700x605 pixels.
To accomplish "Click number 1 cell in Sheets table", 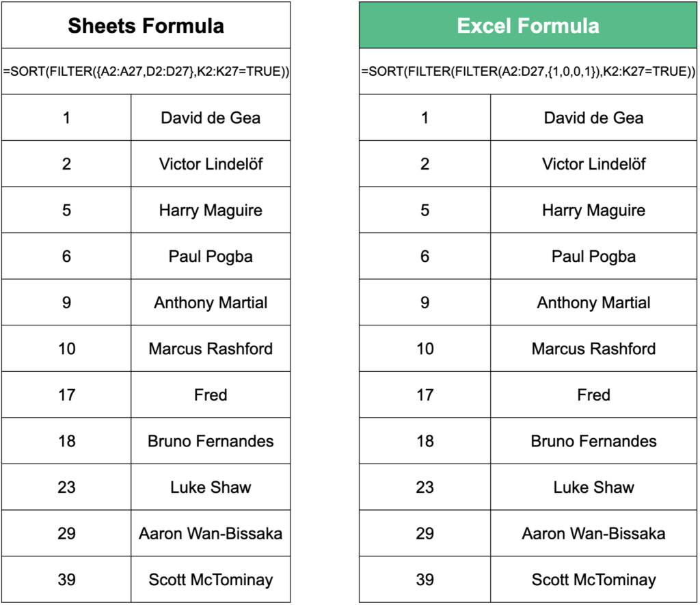I will 66,118.
